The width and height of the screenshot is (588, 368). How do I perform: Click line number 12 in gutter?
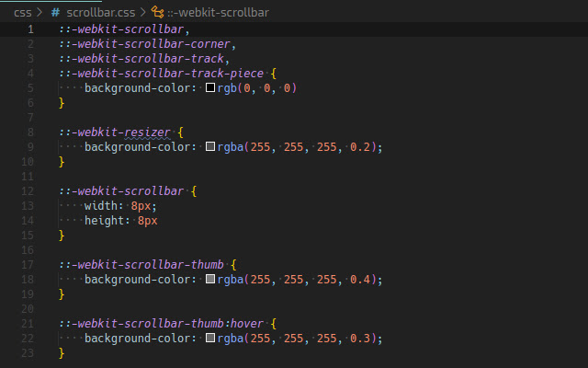[x=28, y=190]
